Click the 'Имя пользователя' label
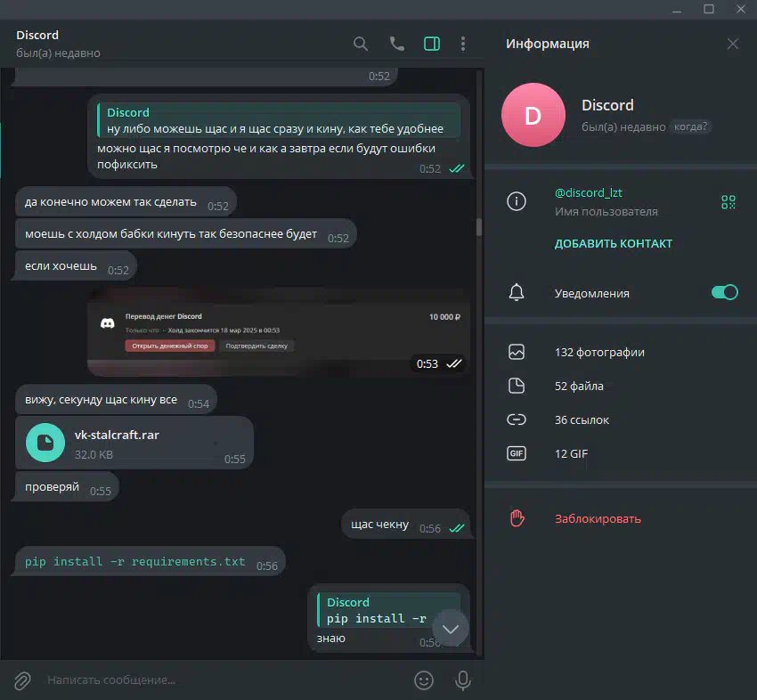 coord(606,211)
